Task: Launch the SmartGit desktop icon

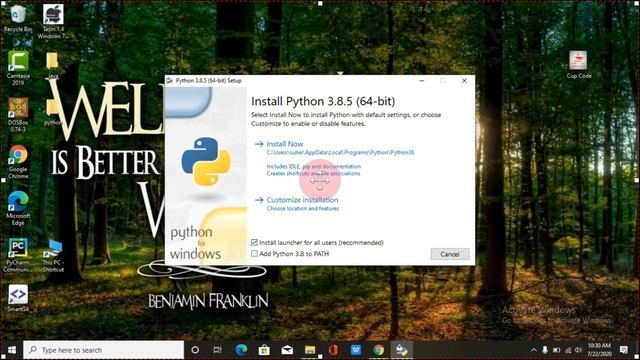Action: coord(18,298)
